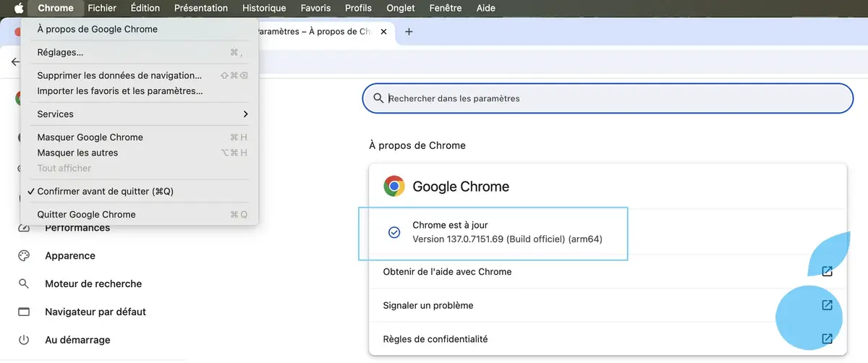The image size is (868, 363).
Task: Focus the Rechercher dans les paramètres field
Action: (x=608, y=98)
